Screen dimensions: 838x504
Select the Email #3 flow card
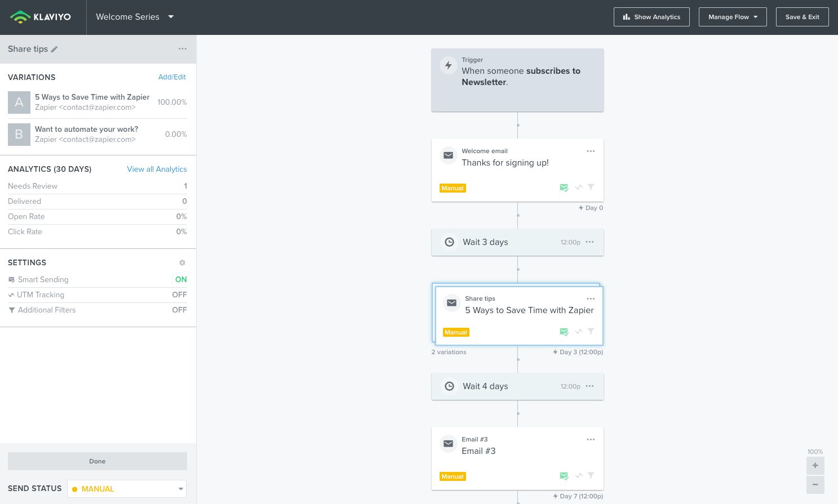point(517,458)
